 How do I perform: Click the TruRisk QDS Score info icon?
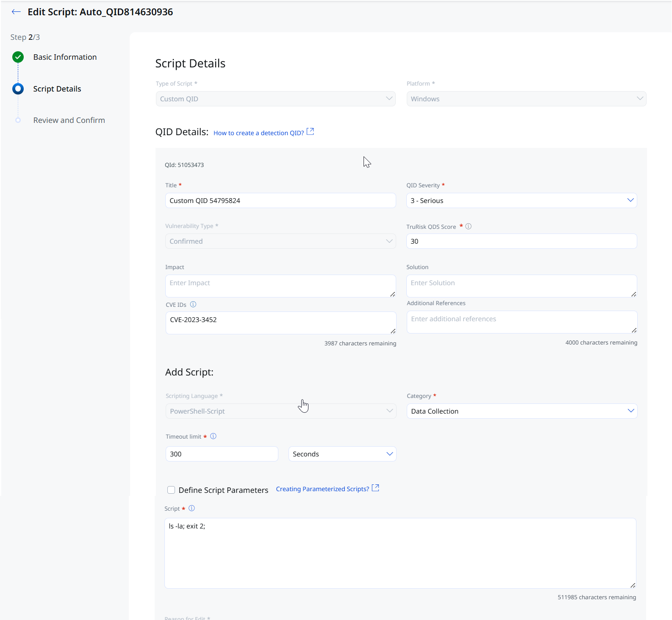tap(468, 226)
